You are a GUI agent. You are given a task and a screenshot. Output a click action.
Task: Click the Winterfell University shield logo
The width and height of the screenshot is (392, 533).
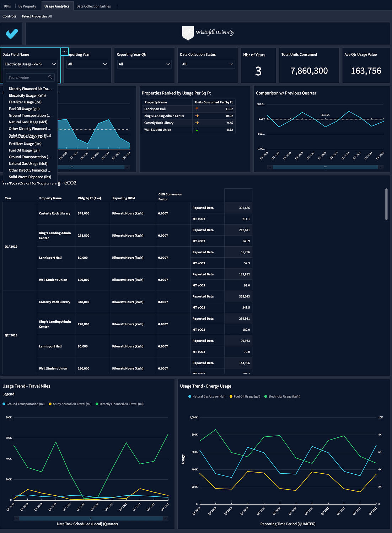188,33
